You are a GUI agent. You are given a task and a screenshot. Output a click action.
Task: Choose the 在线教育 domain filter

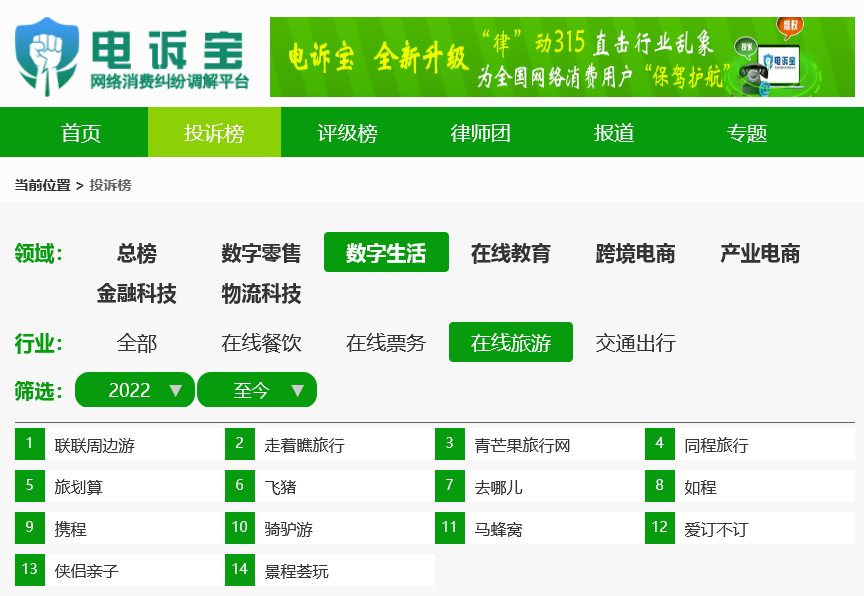pos(511,253)
